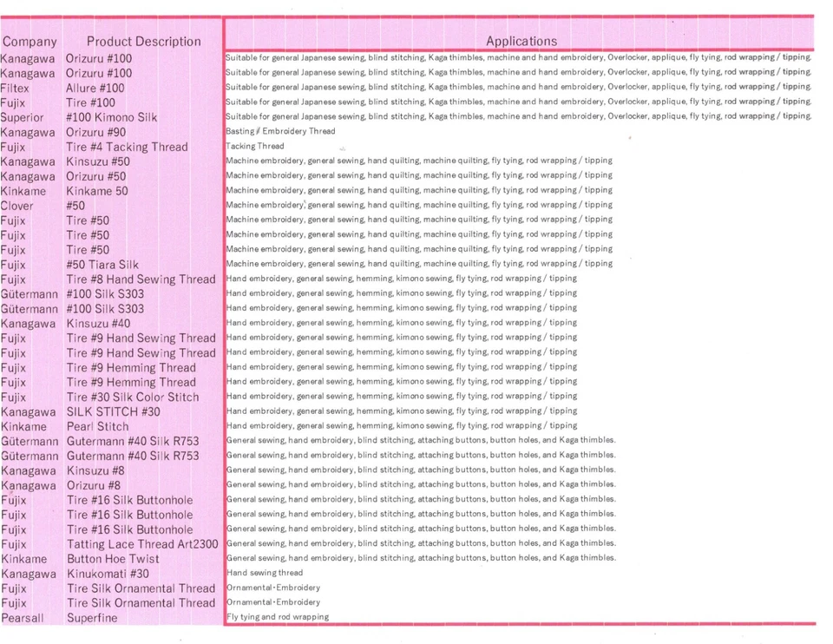
Task: Select the Pearl Stitch product cell
Action: (98, 427)
